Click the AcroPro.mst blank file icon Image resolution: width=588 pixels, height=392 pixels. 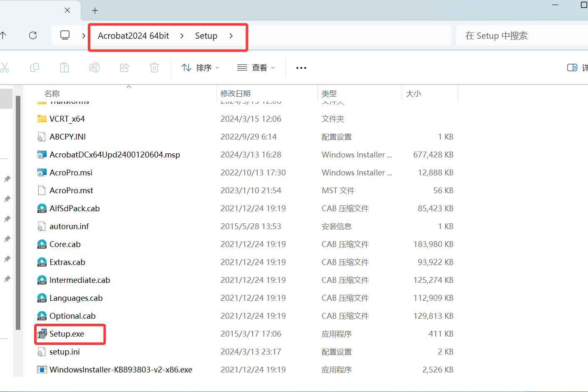click(42, 190)
